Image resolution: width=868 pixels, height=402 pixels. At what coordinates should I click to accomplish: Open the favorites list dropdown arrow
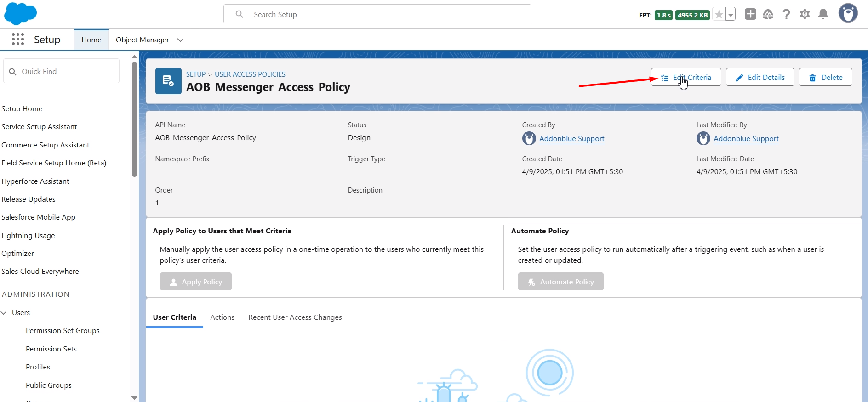731,15
